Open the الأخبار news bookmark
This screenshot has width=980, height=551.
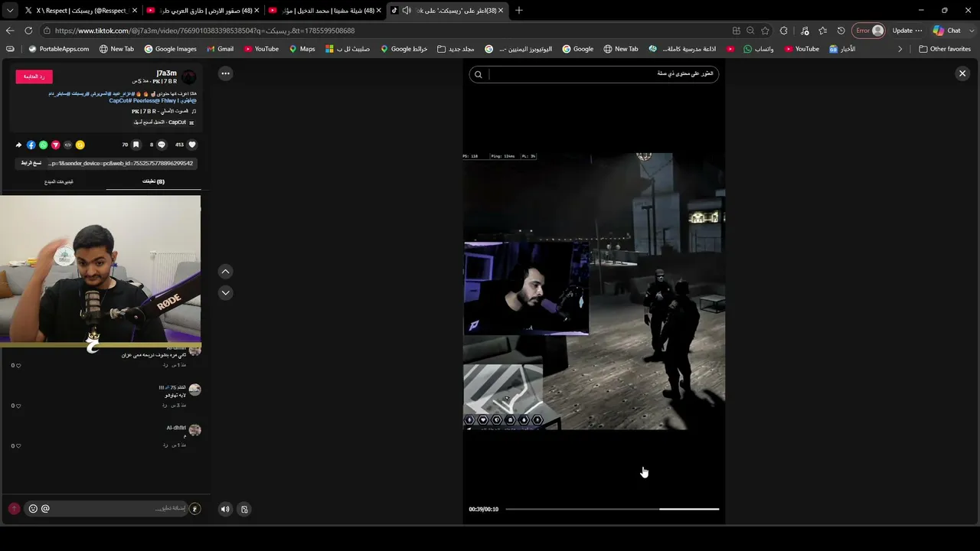point(842,49)
